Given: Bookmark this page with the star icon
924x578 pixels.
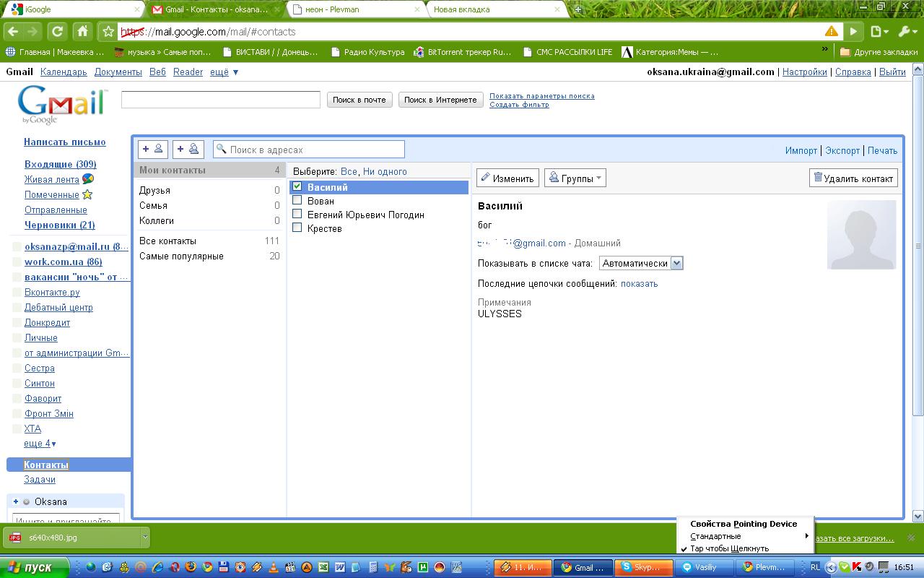Looking at the screenshot, I should point(108,32).
